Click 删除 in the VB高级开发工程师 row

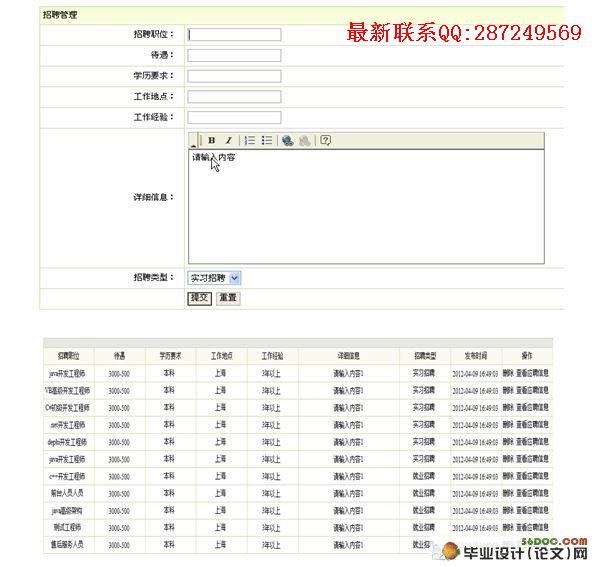tap(508, 390)
